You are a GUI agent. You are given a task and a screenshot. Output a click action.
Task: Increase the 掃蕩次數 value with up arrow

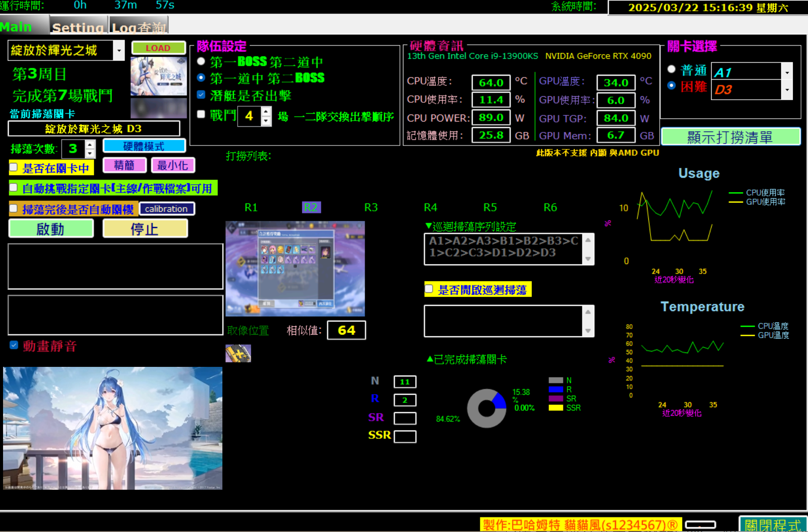(x=90, y=145)
